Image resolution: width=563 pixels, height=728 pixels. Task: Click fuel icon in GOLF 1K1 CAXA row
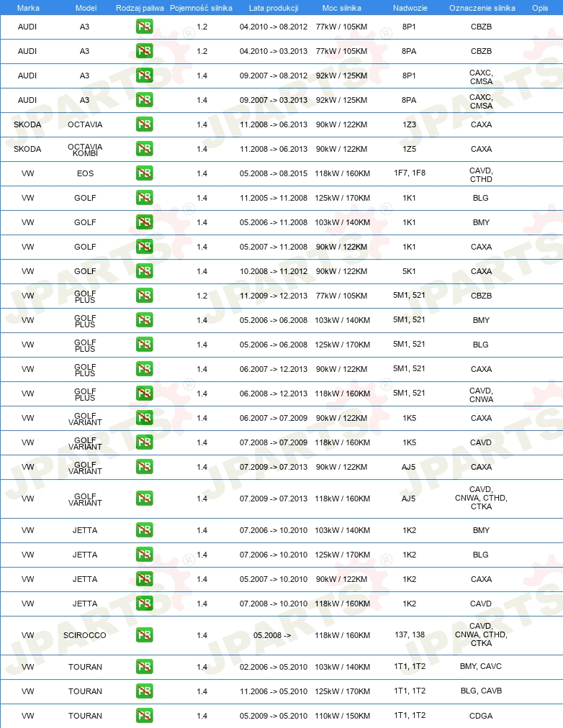coord(145,247)
